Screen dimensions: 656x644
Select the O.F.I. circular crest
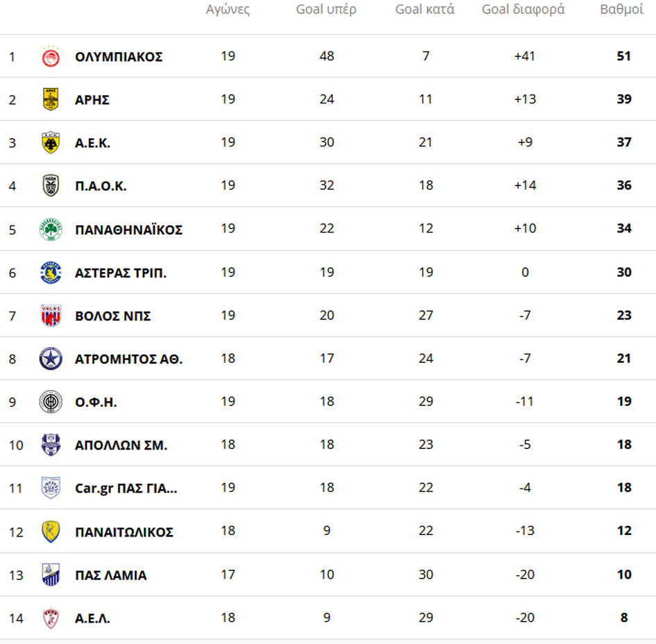(51, 402)
